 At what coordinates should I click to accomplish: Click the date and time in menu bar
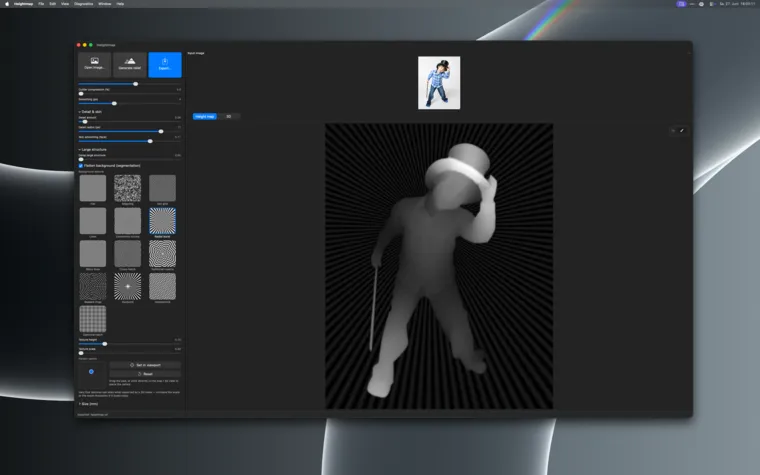pyautogui.click(x=737, y=4)
